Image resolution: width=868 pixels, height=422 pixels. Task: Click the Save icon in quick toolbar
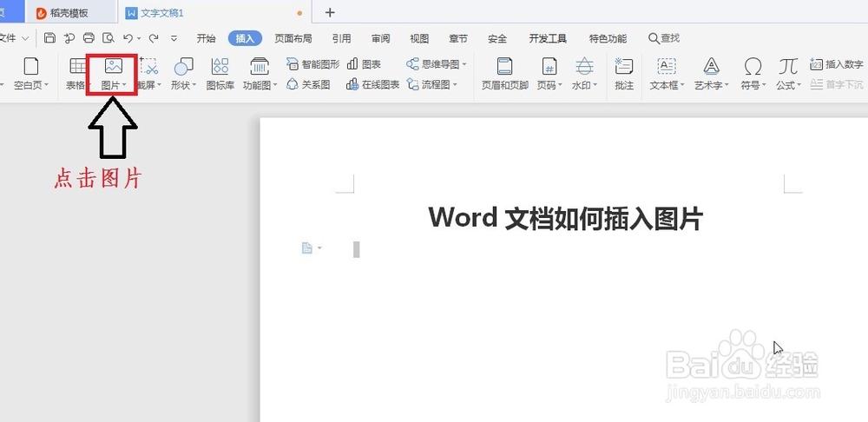(x=49, y=38)
